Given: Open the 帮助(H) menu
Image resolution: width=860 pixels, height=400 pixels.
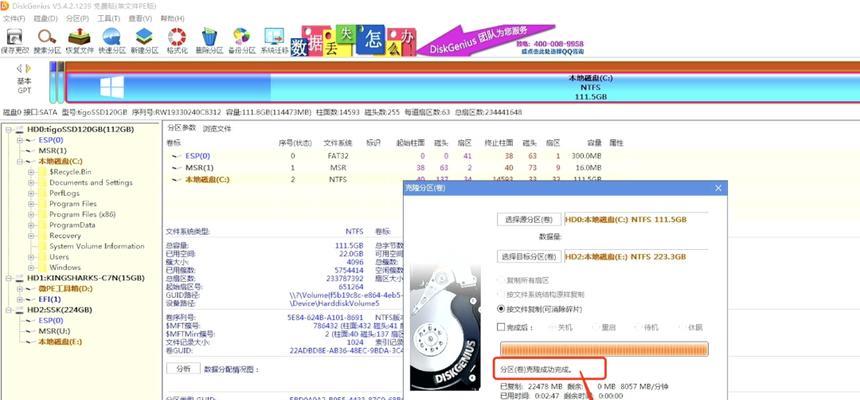Looking at the screenshot, I should coord(172,19).
